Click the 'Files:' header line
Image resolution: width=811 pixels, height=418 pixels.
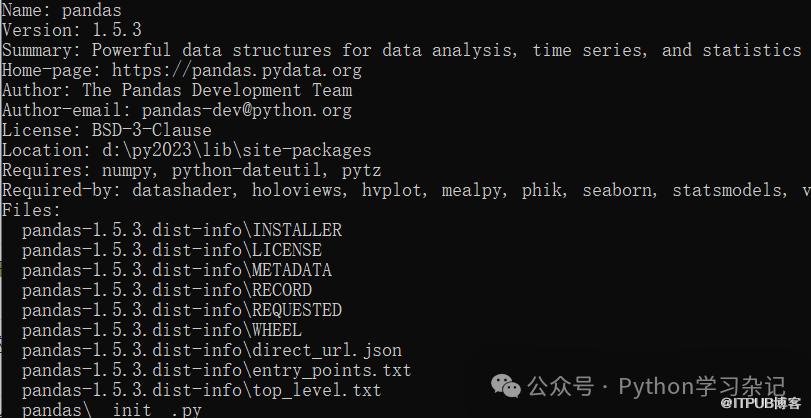[31, 210]
